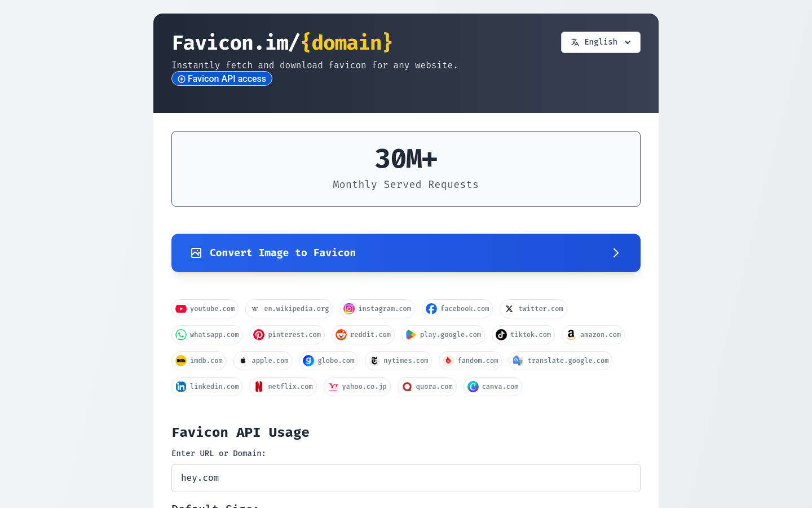Image resolution: width=812 pixels, height=508 pixels.
Task: Select the canva.com domain chip
Action: (493, 387)
